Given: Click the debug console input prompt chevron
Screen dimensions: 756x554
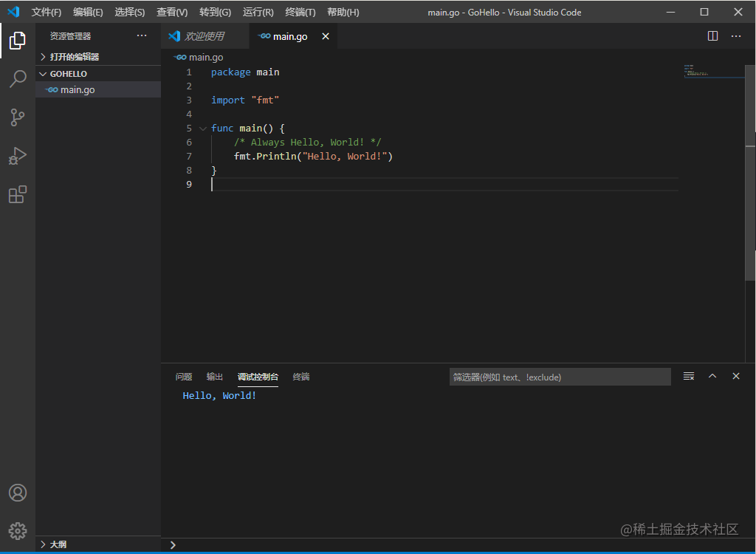Looking at the screenshot, I should click(x=173, y=545).
